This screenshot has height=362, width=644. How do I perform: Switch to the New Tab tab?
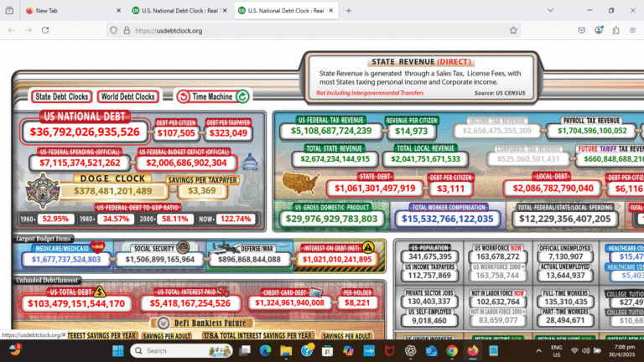coord(68,11)
